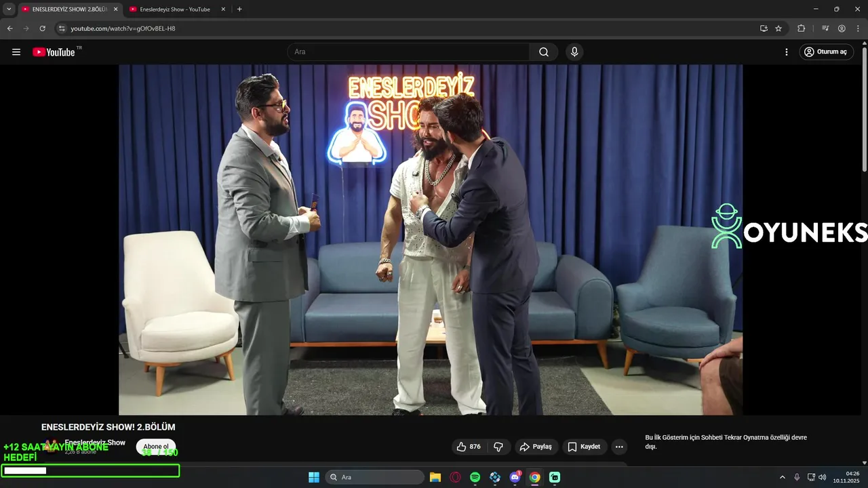Open the Chrome three-dot menu

(x=858, y=28)
